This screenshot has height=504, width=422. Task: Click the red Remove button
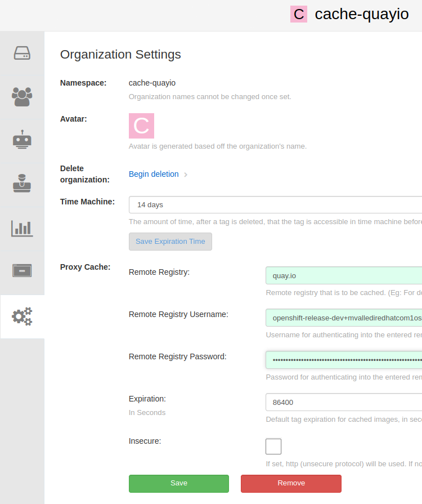pos(291,483)
